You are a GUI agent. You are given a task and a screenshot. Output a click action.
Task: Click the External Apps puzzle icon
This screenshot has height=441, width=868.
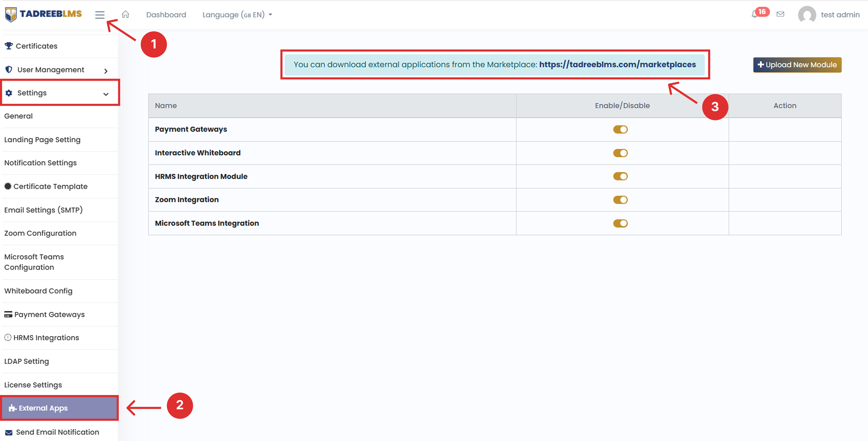13,408
